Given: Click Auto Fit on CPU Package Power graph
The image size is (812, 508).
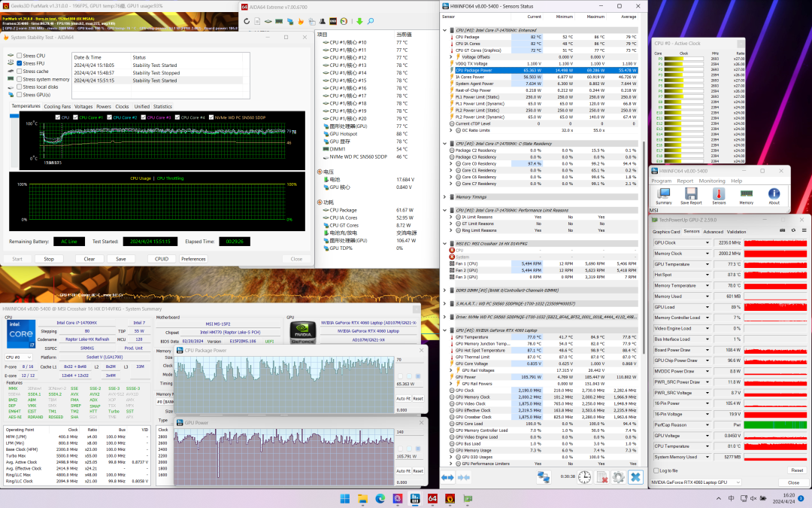Looking at the screenshot, I should (404, 399).
